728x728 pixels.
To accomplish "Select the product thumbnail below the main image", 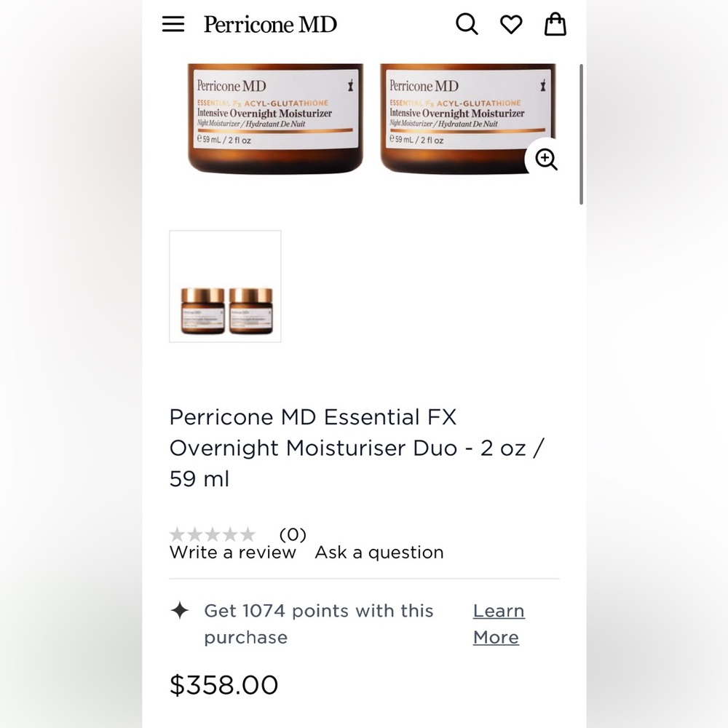I will tap(225, 285).
